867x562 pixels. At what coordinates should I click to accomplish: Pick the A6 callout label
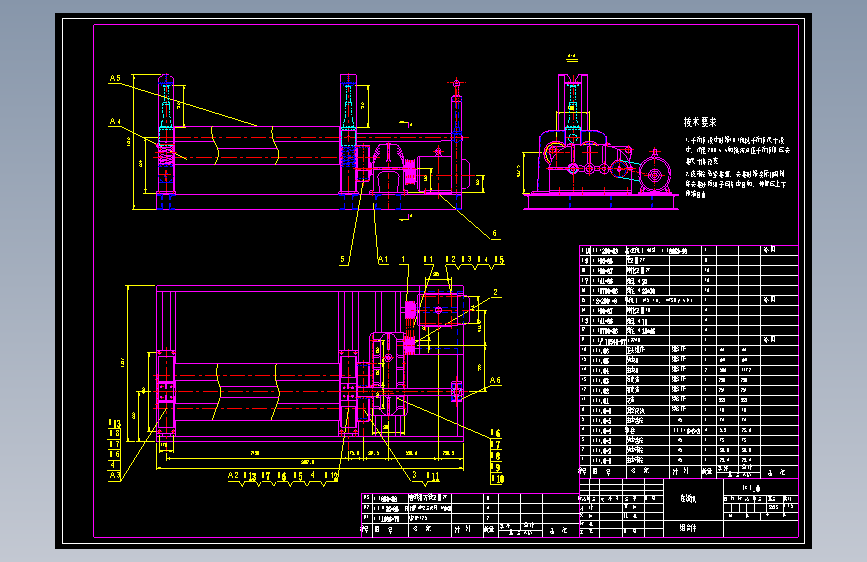tap(495, 380)
